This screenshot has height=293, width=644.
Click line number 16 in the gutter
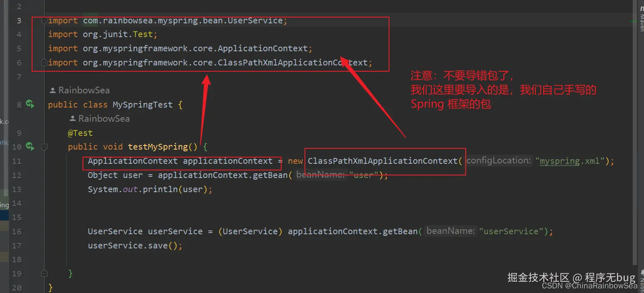click(16, 231)
